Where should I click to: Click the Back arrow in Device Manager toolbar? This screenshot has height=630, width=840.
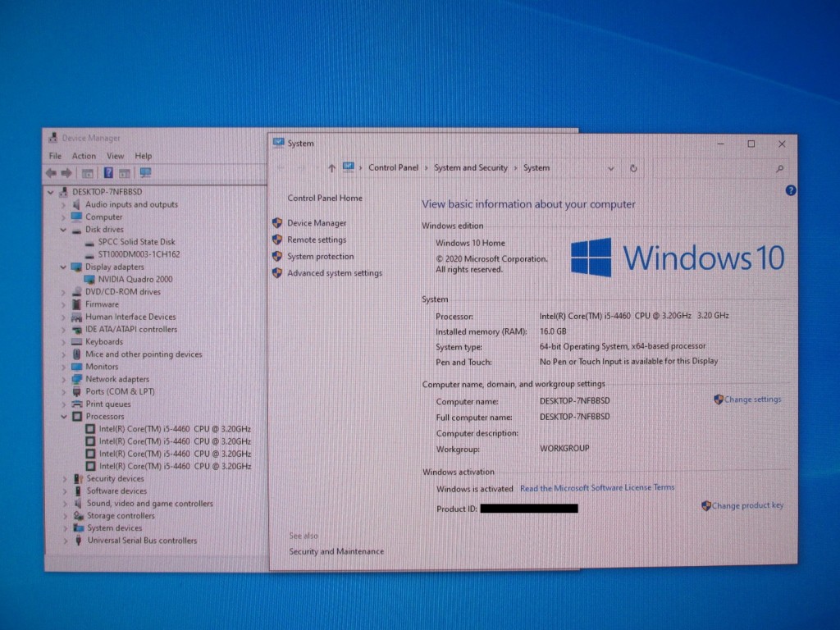(x=51, y=173)
